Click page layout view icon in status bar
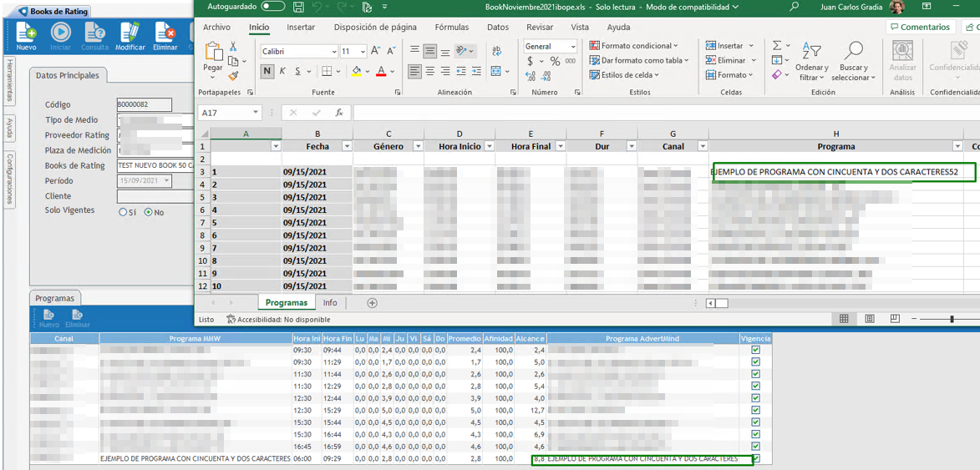Image resolution: width=980 pixels, height=470 pixels. coord(870,319)
